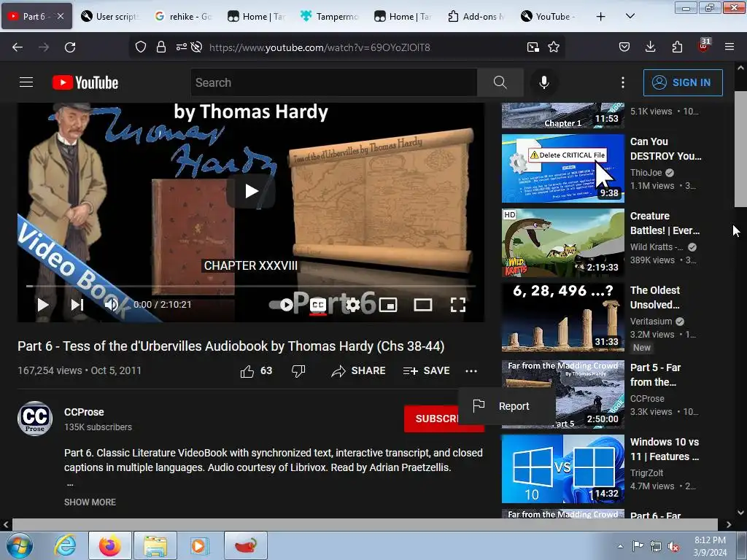Go back in browser history
This screenshot has height=560, width=747.
[x=18, y=47]
